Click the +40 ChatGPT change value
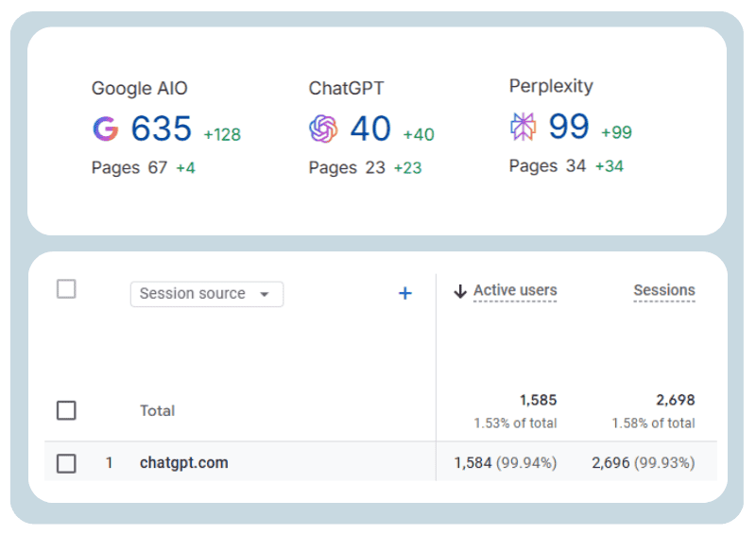Viewport: 756px width, 535px height. tap(419, 134)
